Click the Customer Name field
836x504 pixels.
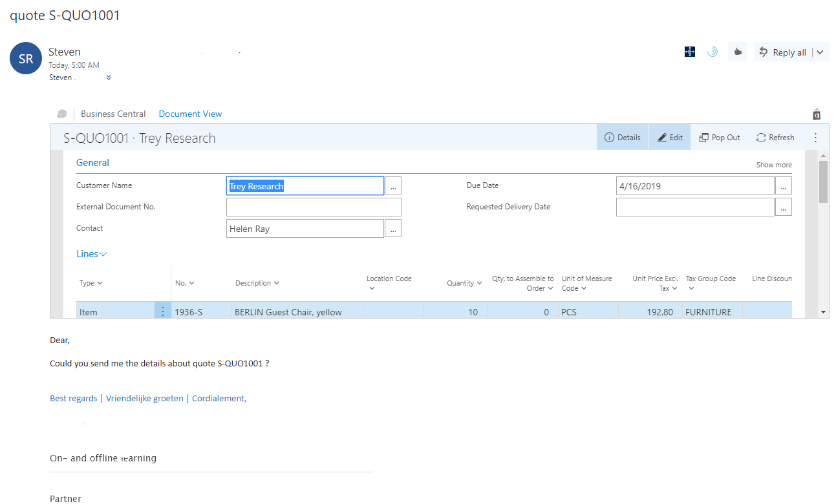tap(305, 186)
